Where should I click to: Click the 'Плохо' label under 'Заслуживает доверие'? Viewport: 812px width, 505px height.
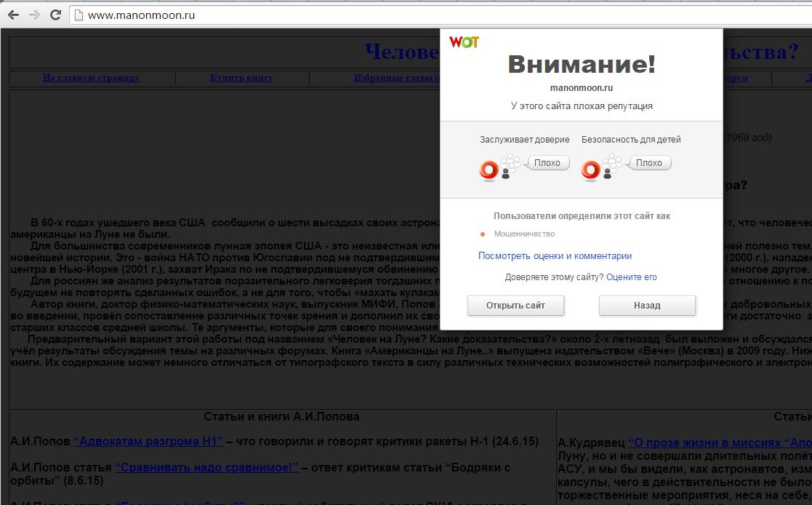(x=547, y=163)
